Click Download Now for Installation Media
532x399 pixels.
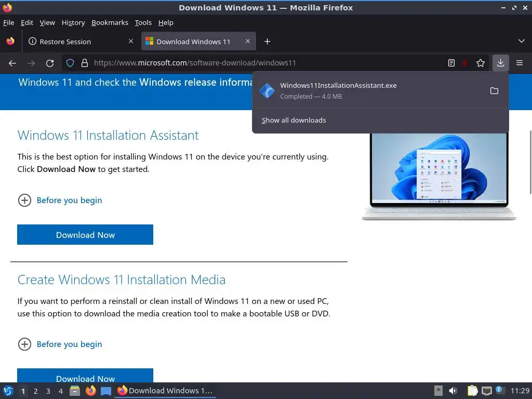click(x=85, y=376)
